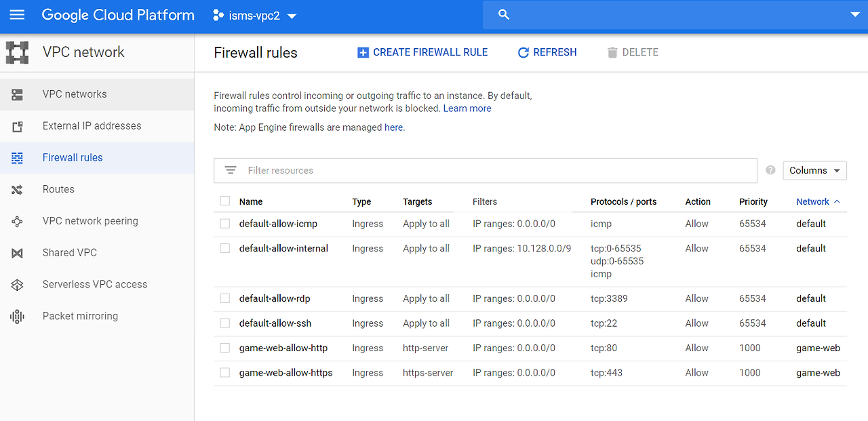868x421 pixels.
Task: Click the search magnifier icon
Action: click(x=504, y=15)
